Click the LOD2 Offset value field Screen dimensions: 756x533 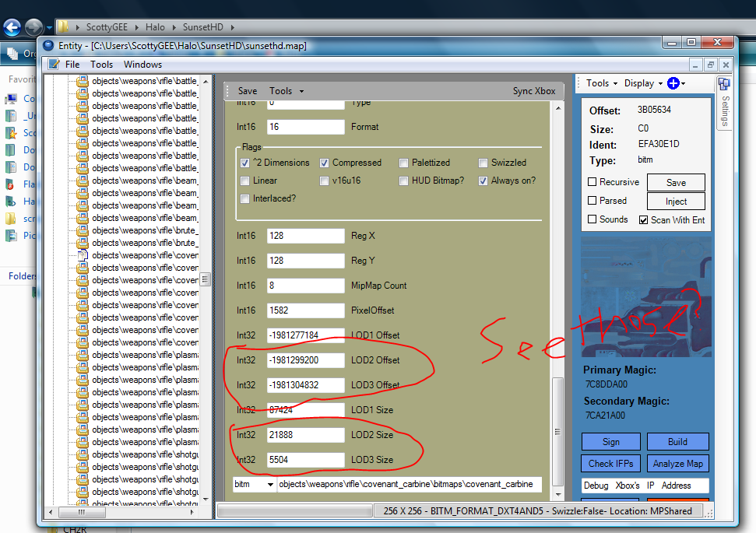coord(306,360)
